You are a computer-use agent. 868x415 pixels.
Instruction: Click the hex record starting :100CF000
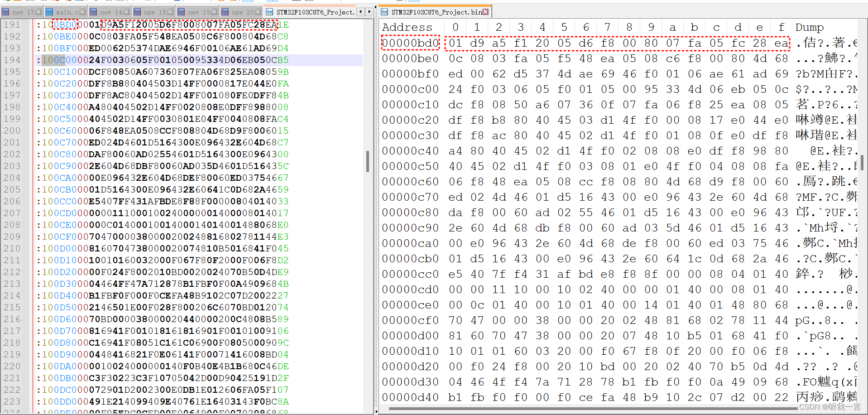coord(163,236)
